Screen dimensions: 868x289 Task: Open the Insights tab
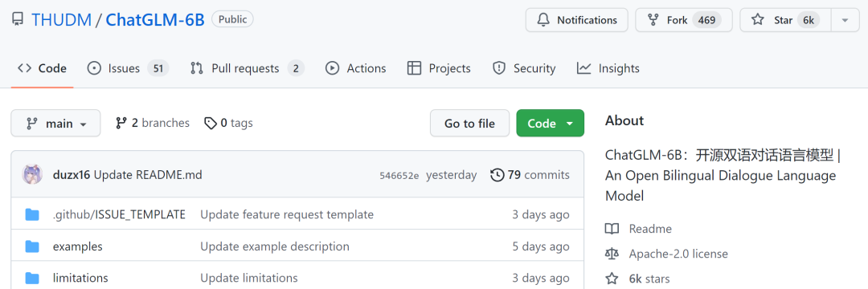pyautogui.click(x=608, y=68)
